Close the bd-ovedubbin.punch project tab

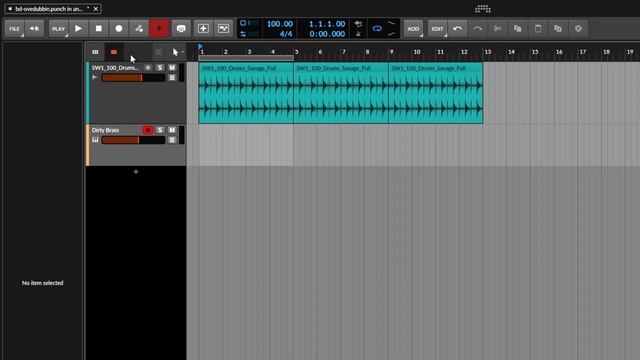coord(96,9)
